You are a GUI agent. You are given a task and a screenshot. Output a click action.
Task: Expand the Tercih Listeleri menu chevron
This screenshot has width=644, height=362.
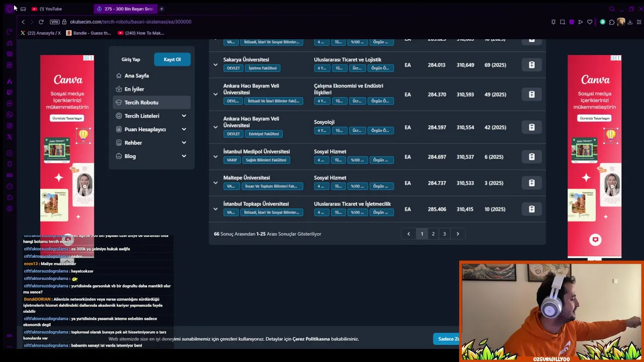click(184, 116)
